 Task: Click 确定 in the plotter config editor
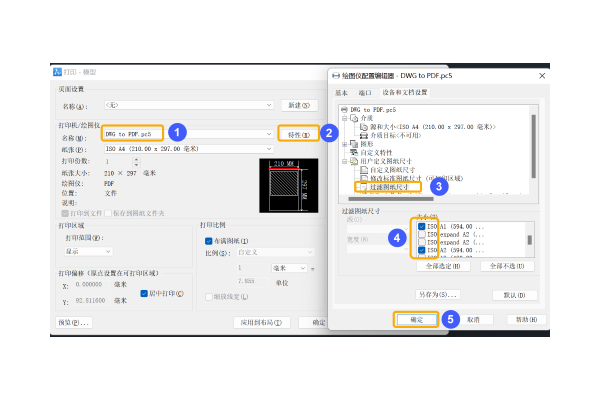[417, 320]
